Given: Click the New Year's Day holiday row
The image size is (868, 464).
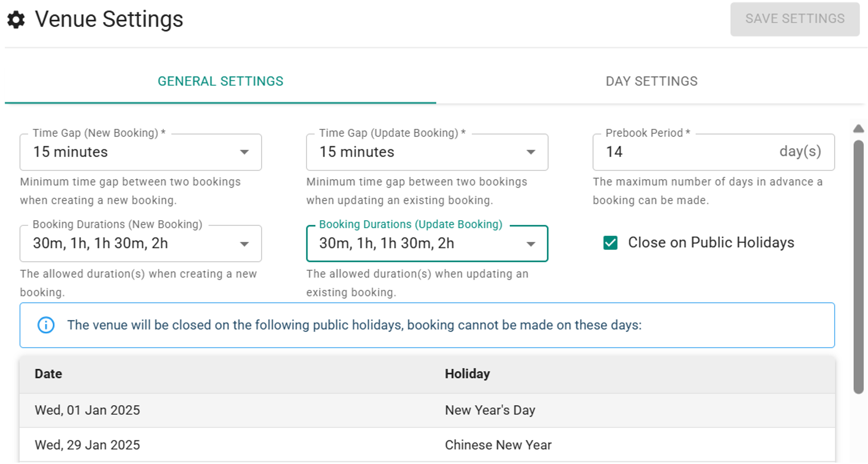Looking at the screenshot, I should [x=427, y=410].
